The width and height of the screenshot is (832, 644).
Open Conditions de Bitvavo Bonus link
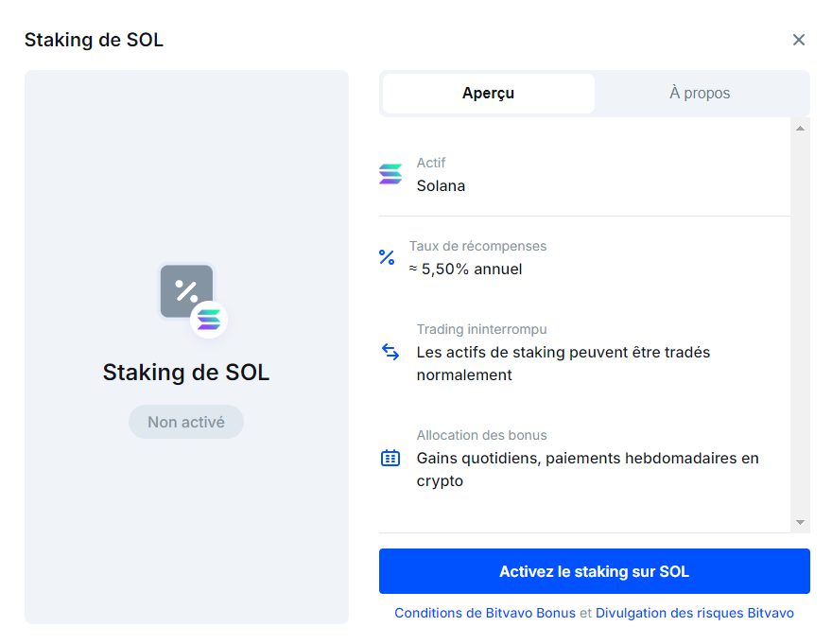click(x=485, y=613)
